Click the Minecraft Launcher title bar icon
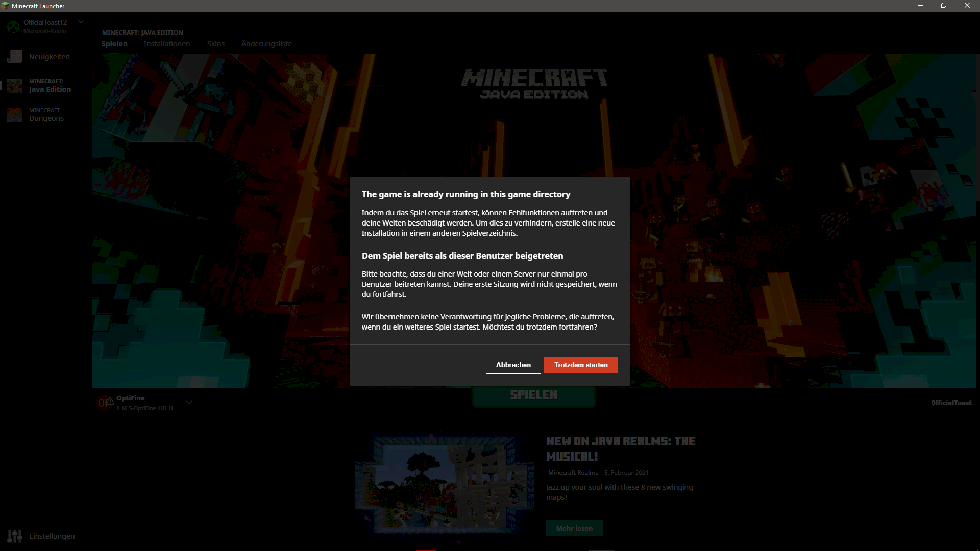The width and height of the screenshot is (980, 551). [6, 6]
